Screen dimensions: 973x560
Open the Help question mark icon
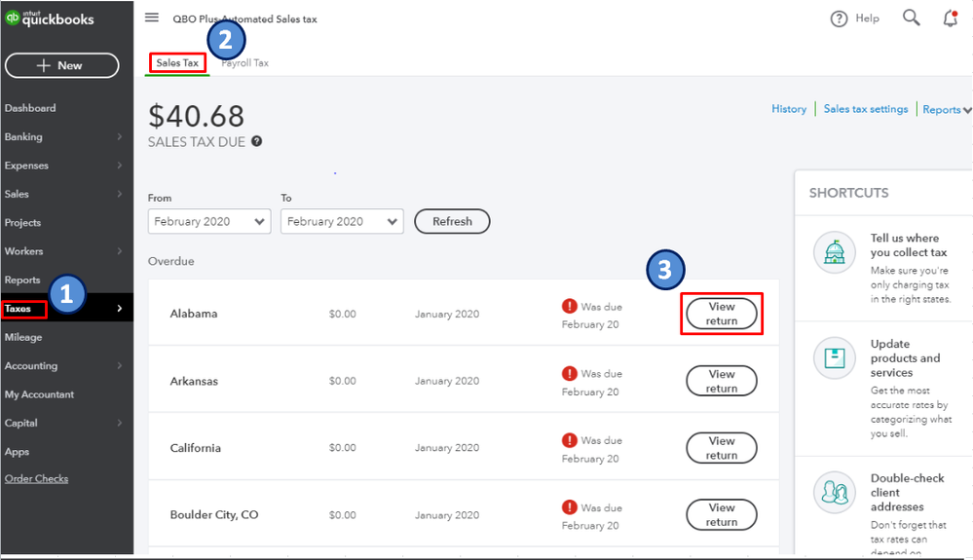pyautogui.click(x=839, y=19)
